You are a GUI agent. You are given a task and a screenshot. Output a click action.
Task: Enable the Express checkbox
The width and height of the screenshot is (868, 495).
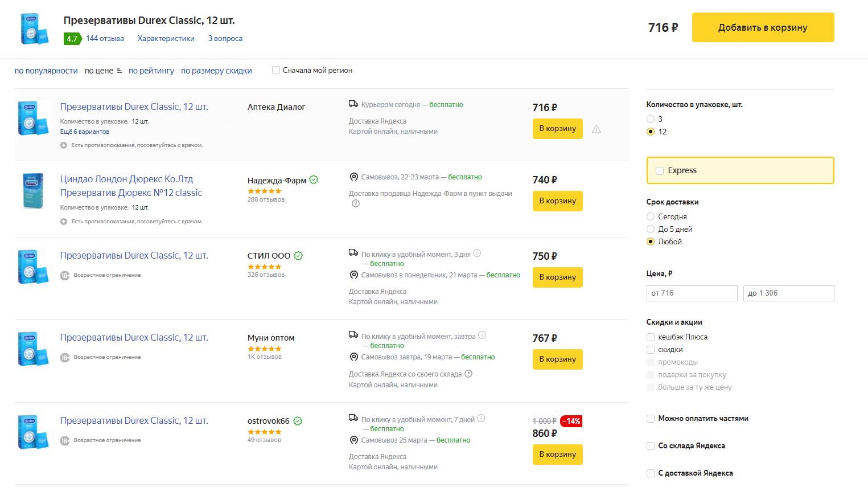660,171
